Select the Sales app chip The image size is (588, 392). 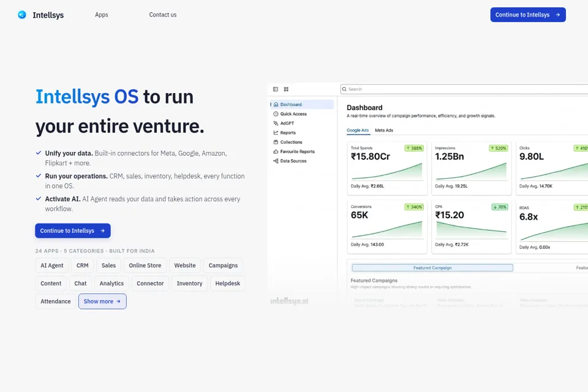click(109, 265)
